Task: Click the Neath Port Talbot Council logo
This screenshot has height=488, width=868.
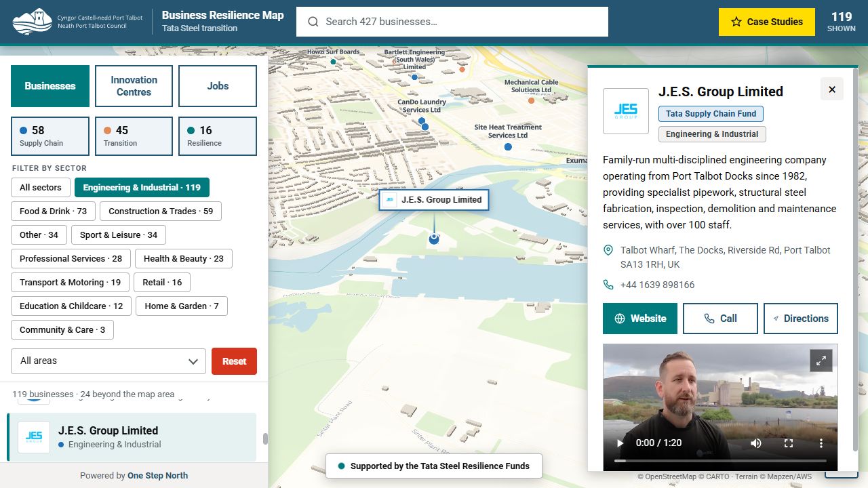Action: click(x=78, y=22)
